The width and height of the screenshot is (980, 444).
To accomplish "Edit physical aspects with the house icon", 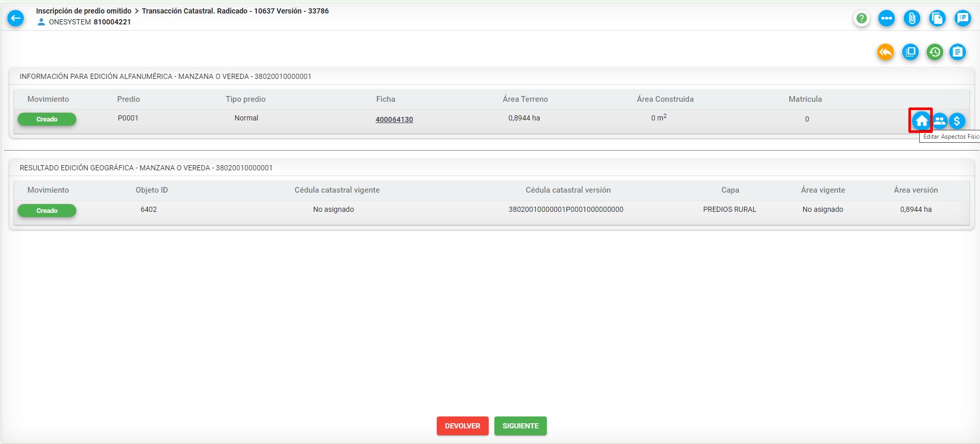I will point(921,121).
